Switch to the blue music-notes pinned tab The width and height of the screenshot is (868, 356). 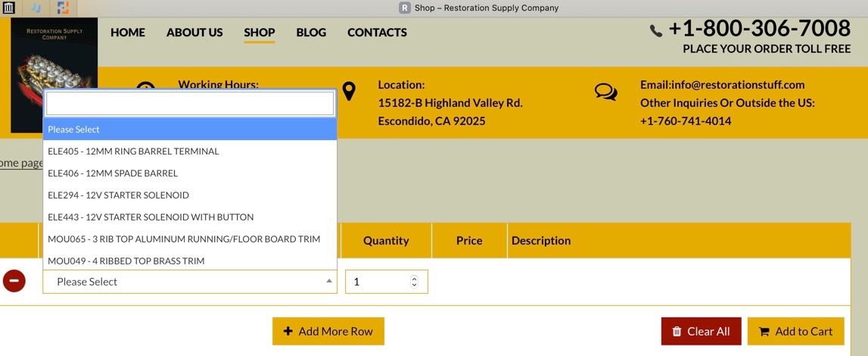click(36, 8)
